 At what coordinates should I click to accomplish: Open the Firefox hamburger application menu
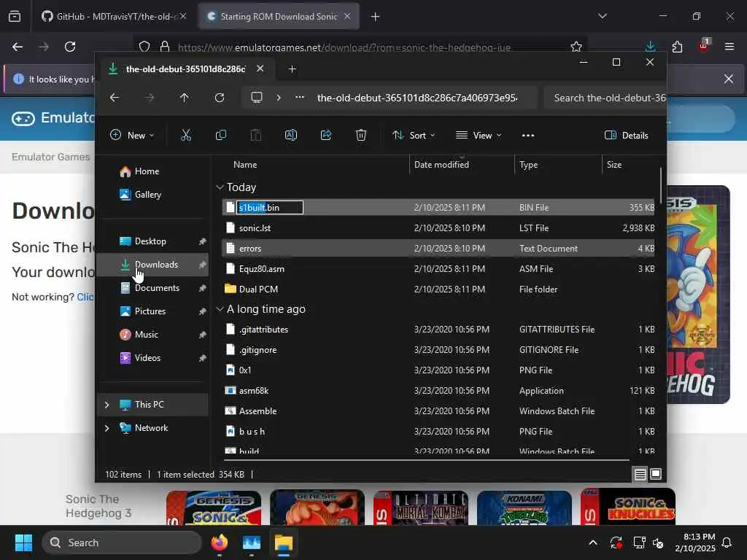729,47
